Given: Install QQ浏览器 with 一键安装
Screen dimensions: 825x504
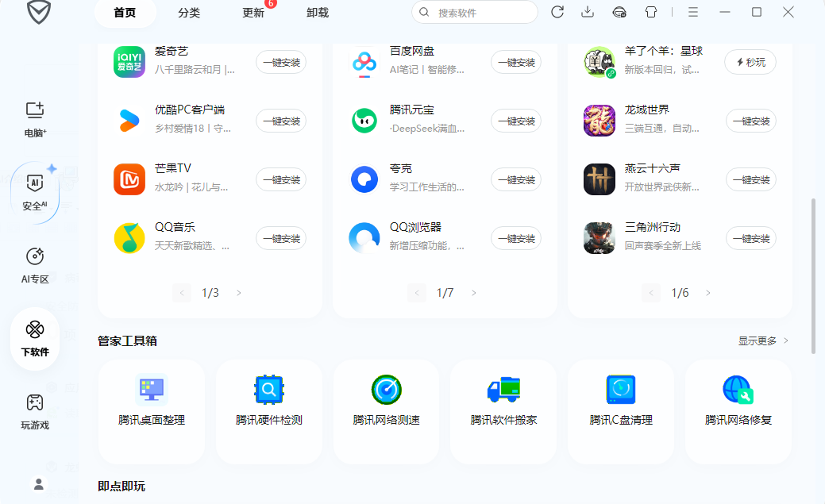Looking at the screenshot, I should [x=517, y=238].
